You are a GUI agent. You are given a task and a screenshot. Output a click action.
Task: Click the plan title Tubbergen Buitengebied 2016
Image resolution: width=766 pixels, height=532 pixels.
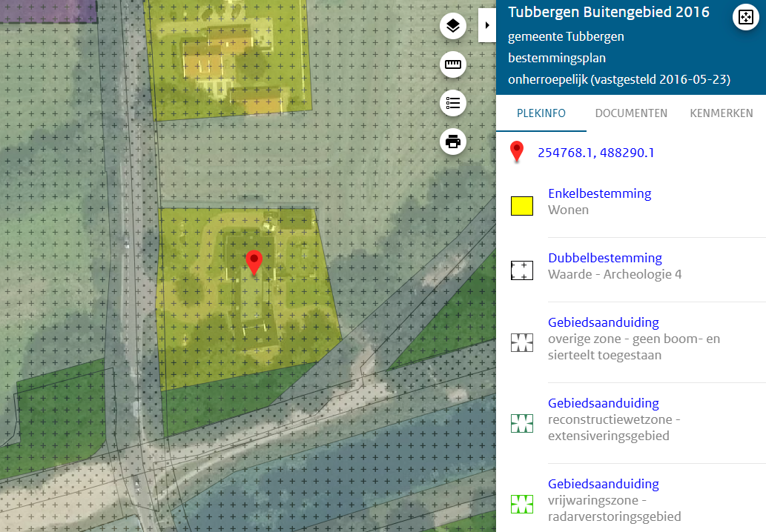point(609,12)
